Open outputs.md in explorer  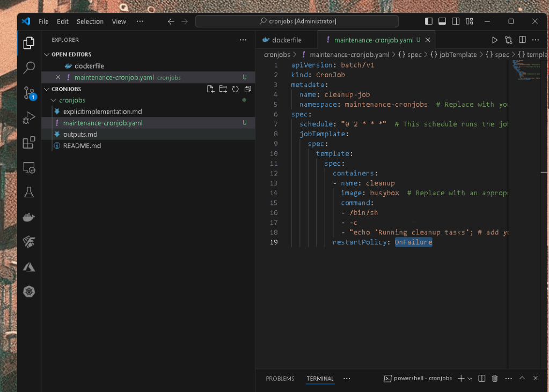pos(148,135)
